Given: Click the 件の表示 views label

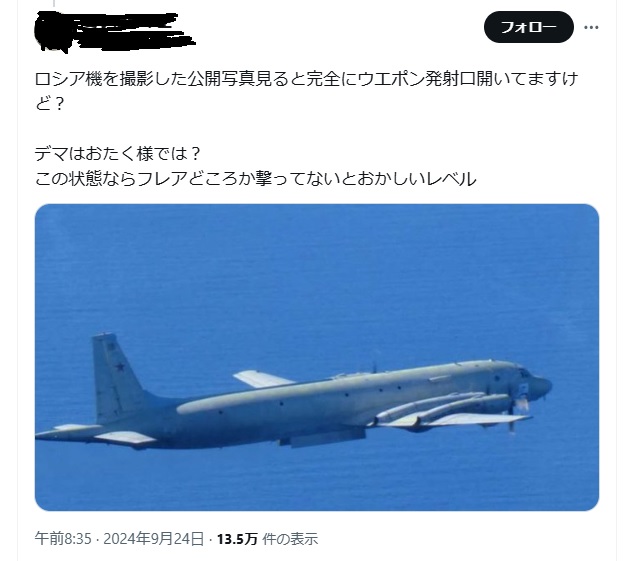Looking at the screenshot, I should tap(290, 539).
